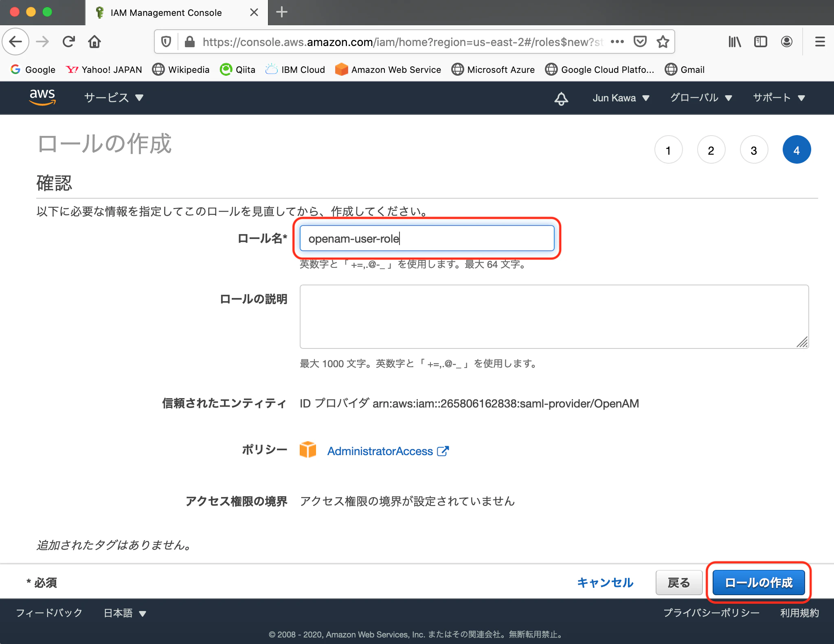Image resolution: width=834 pixels, height=644 pixels.
Task: Open the 日本語 language selector
Action: tap(125, 613)
